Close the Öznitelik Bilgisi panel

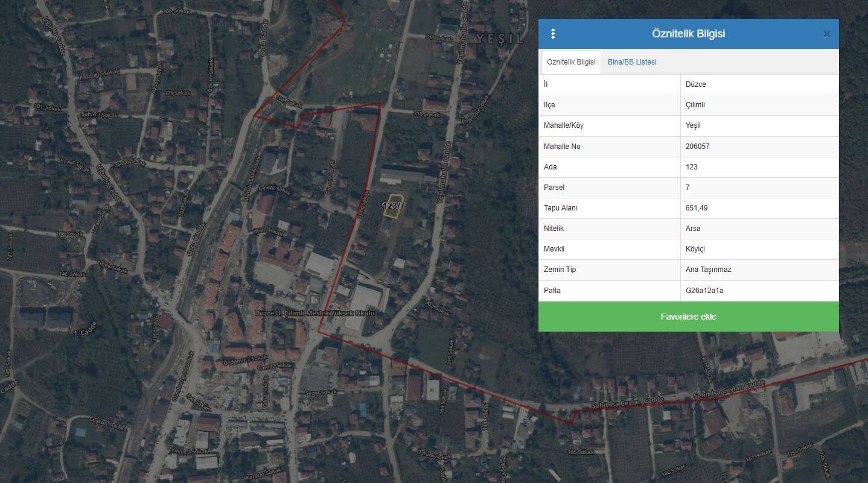pos(826,34)
